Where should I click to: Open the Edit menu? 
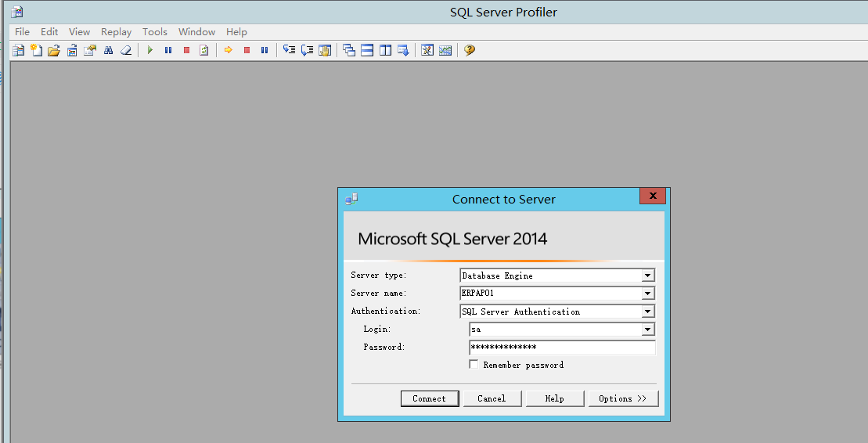pos(49,31)
